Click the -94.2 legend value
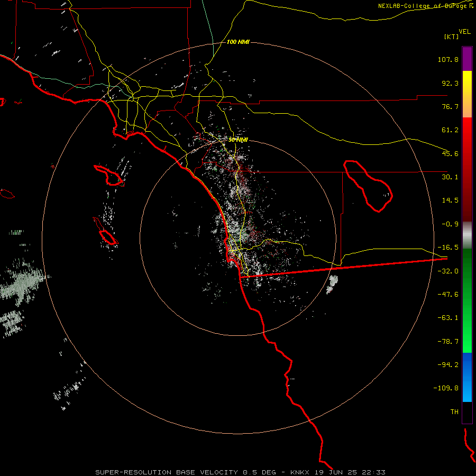The height and width of the screenshot is (476, 476). 448,365
